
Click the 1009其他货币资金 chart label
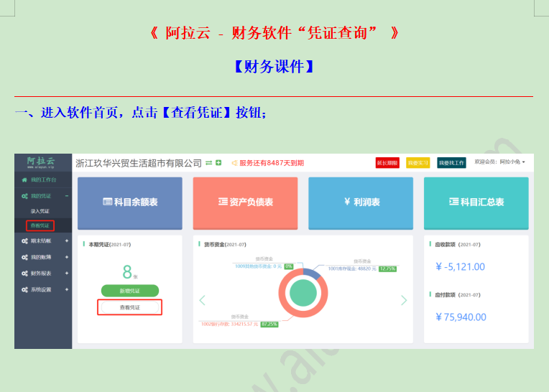point(259,266)
